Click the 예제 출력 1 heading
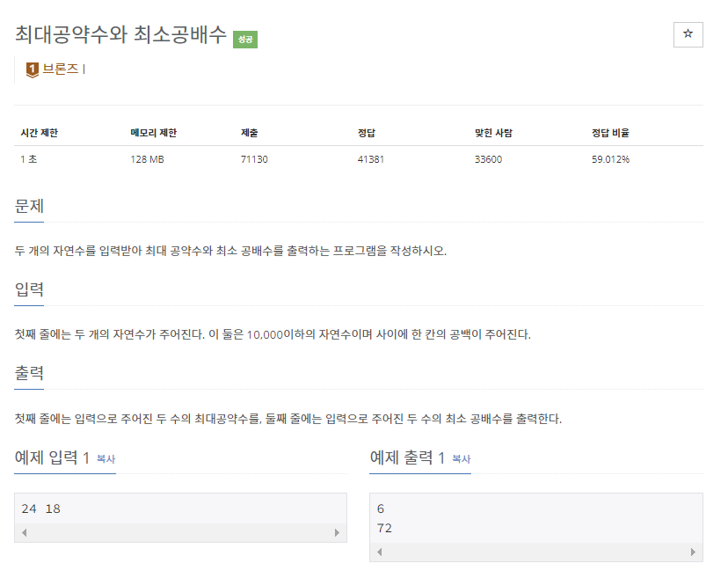The image size is (728, 578). [x=407, y=457]
